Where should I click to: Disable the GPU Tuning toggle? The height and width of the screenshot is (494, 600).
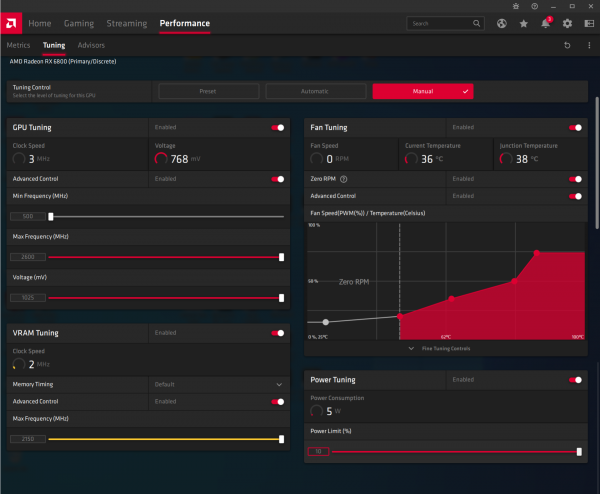[x=278, y=127]
